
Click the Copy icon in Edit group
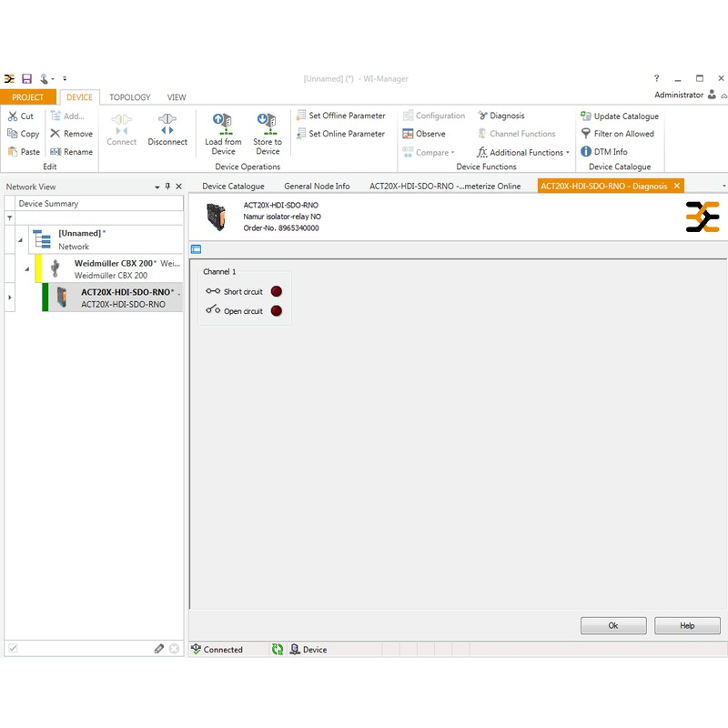tap(13, 134)
